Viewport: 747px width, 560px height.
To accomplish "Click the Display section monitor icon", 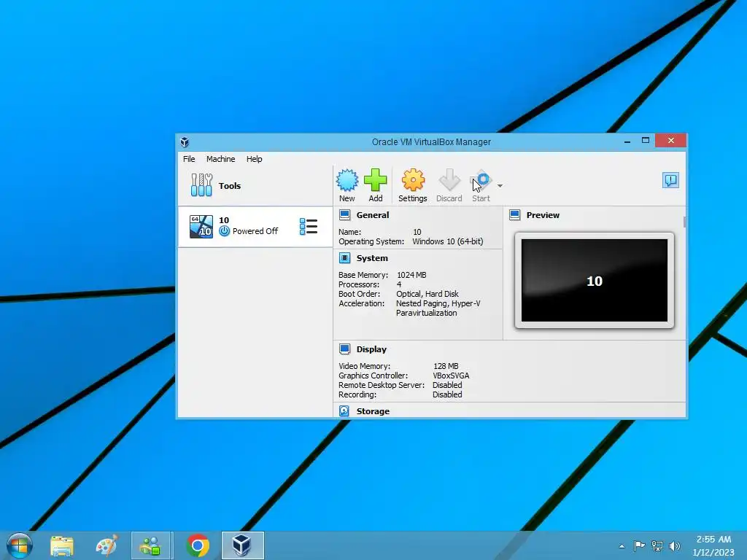I will pos(344,349).
